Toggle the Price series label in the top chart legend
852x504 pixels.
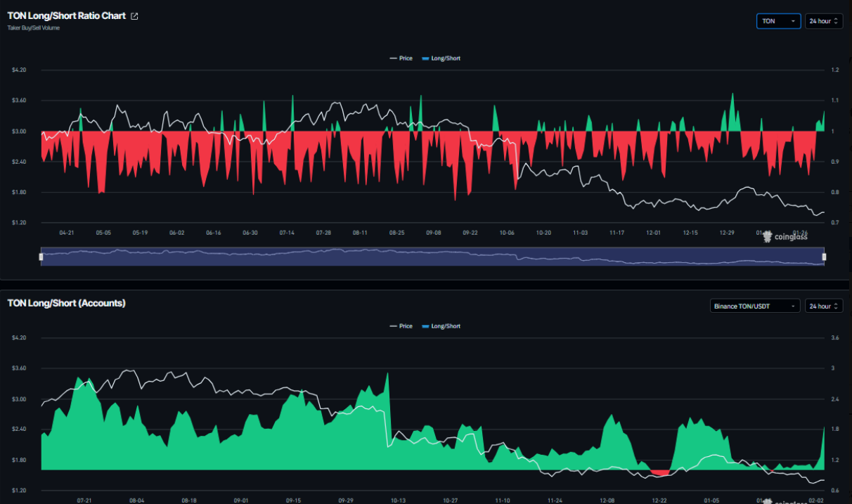406,58
